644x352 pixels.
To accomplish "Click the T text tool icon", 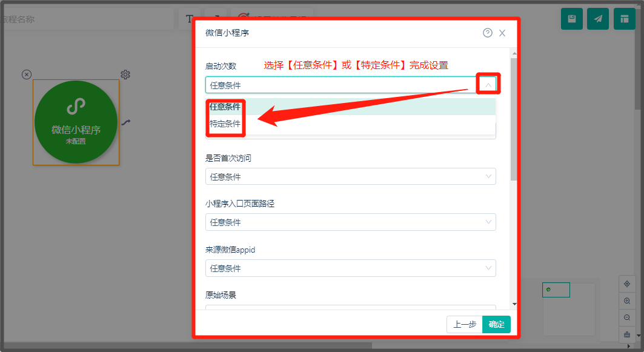I will pos(190,19).
